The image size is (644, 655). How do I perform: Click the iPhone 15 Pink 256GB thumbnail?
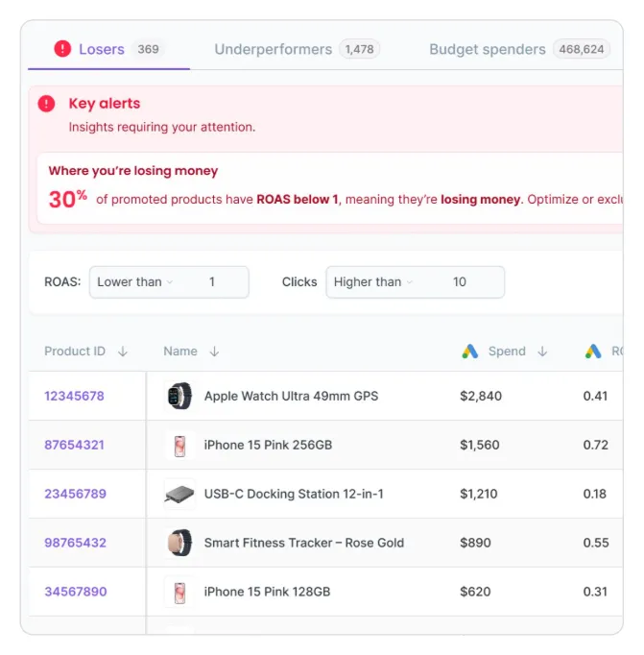179,446
